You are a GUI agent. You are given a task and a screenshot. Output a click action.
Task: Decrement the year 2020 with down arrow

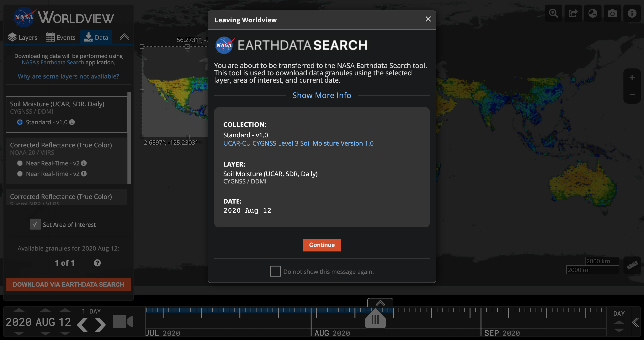coord(19,334)
